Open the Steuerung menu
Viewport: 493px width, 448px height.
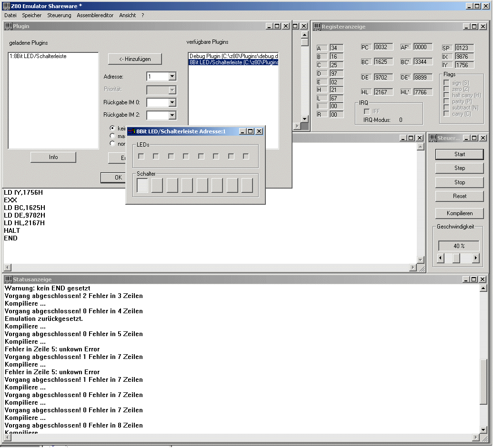click(x=59, y=15)
